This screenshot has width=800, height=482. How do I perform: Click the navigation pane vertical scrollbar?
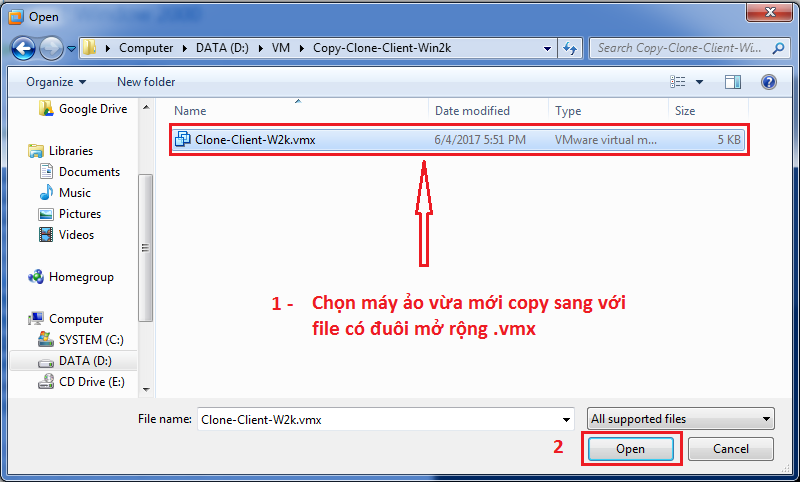click(x=146, y=250)
